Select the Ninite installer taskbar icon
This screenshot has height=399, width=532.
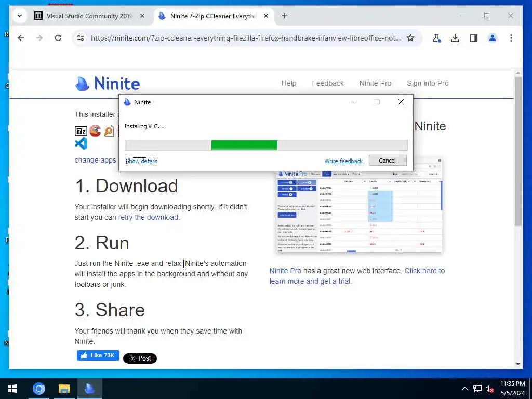pos(89,389)
